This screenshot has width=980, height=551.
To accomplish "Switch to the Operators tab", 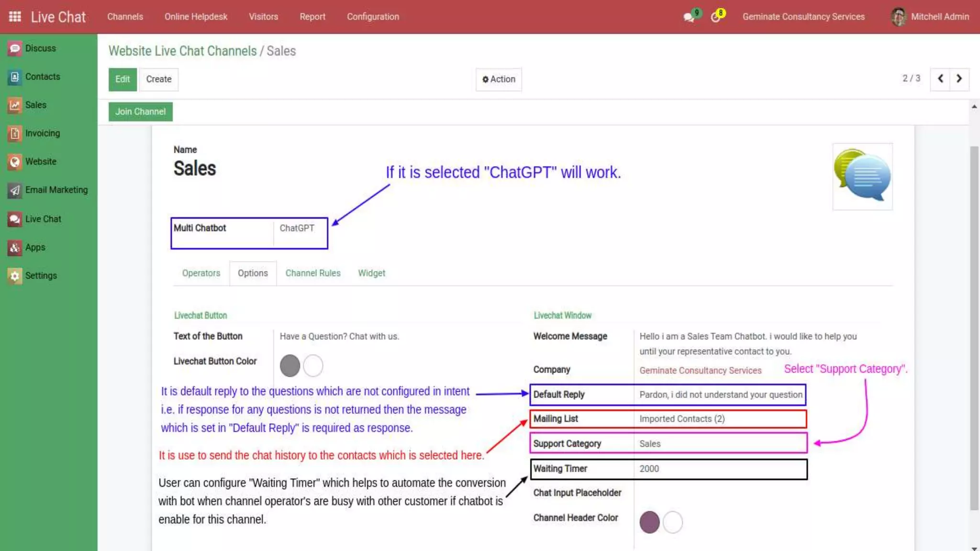I will tap(201, 273).
